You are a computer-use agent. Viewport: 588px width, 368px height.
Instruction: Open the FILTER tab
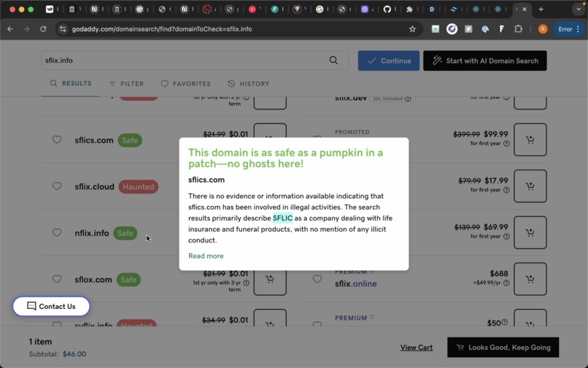coord(126,84)
